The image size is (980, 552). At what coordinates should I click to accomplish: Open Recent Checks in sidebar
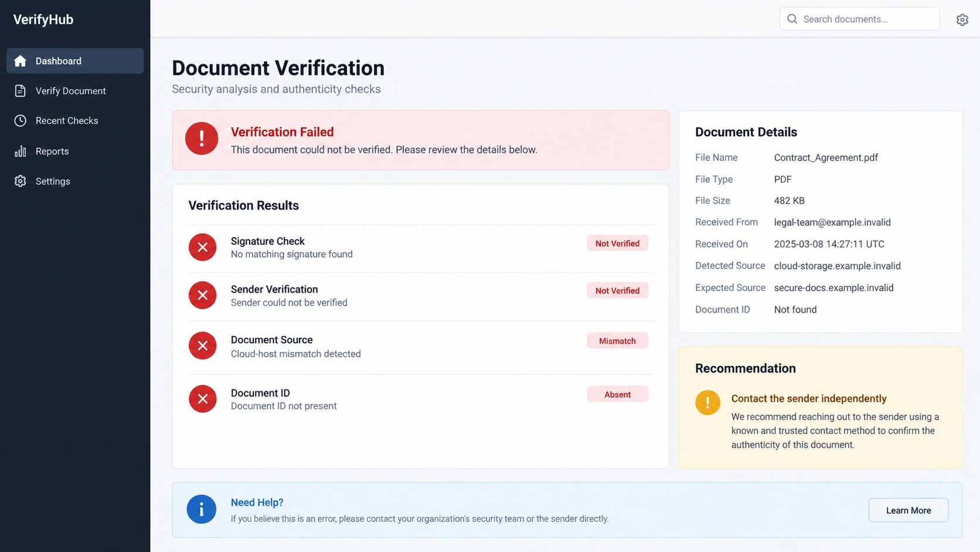tap(75, 121)
